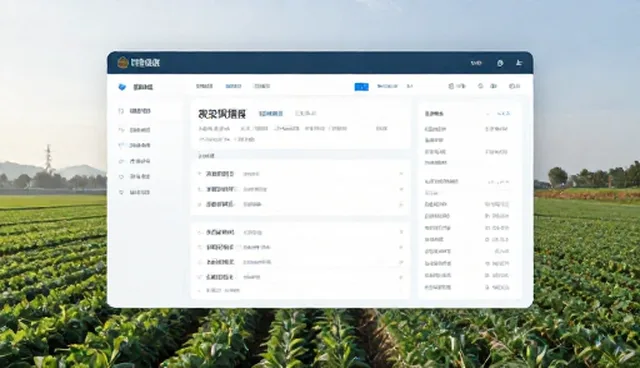Image resolution: width=640 pixels, height=368 pixels.
Task: Click the gray link after the blue title link
Action: 306,113
